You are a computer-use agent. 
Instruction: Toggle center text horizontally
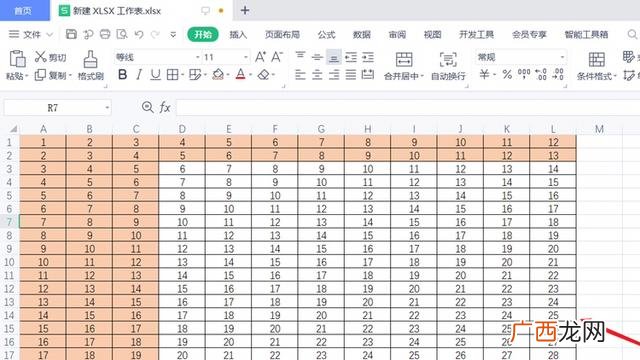coord(317,75)
